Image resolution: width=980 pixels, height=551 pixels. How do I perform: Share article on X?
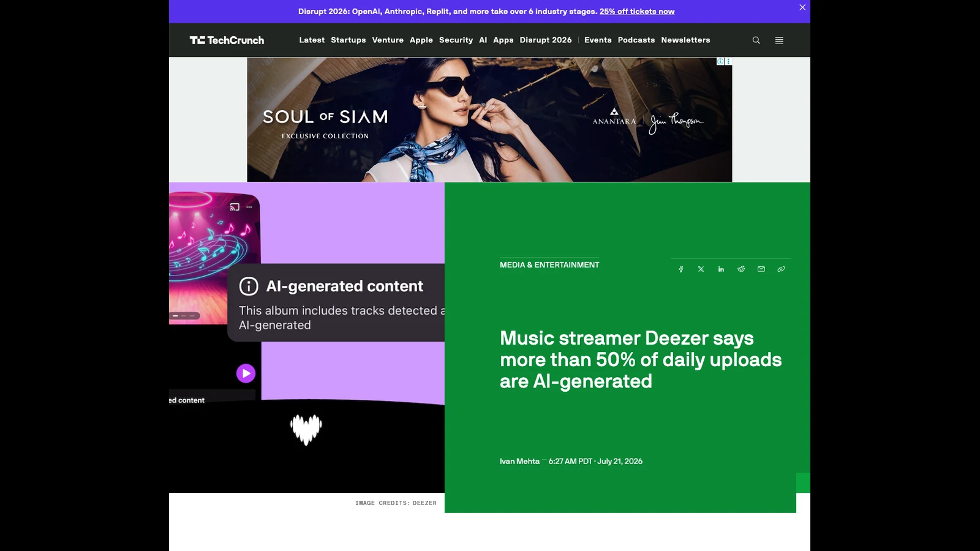pos(701,269)
